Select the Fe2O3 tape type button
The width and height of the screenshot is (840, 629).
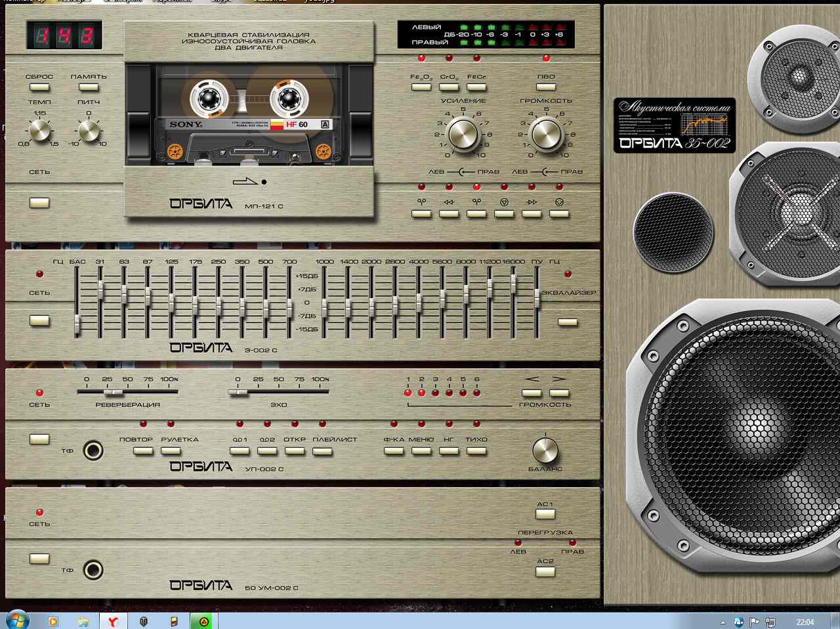click(421, 87)
